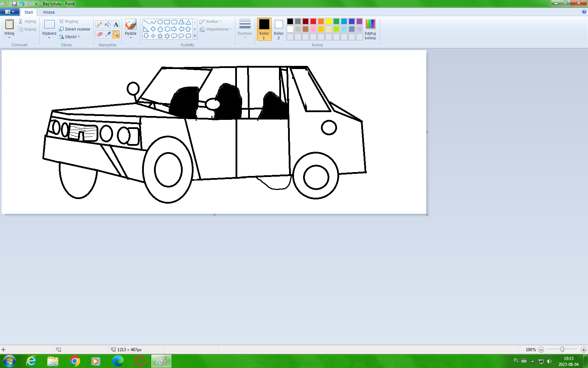Choose the yellow color swatch
Screen dimensions: 588x368
329,21
